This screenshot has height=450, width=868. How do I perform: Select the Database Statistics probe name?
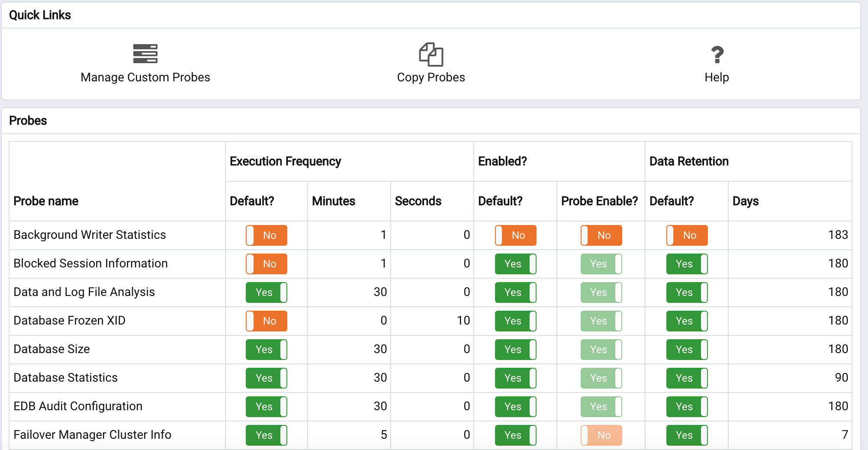pyautogui.click(x=66, y=378)
